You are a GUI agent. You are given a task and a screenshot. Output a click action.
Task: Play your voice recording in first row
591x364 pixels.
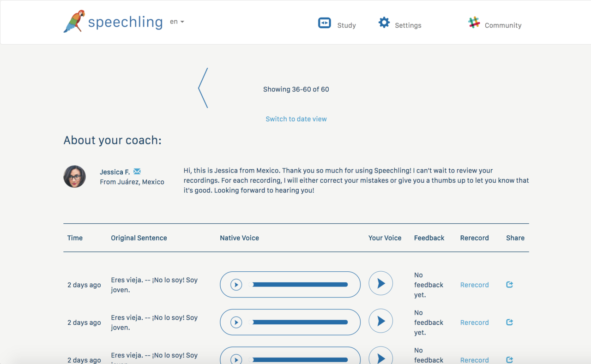pyautogui.click(x=380, y=283)
